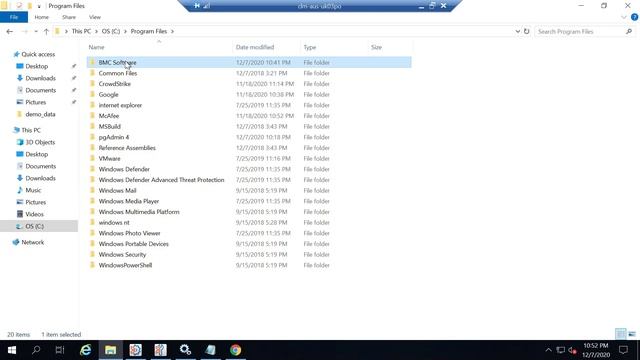Click the Windows Start button

point(12,350)
